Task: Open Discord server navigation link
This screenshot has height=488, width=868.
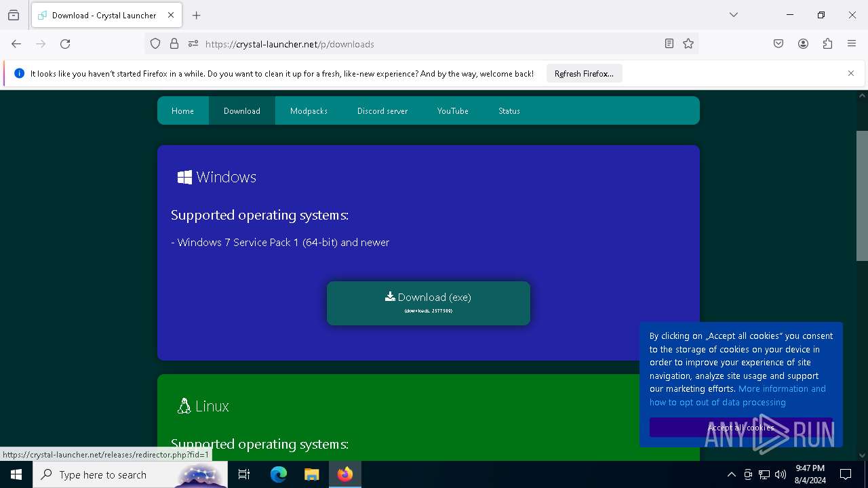Action: [x=382, y=110]
